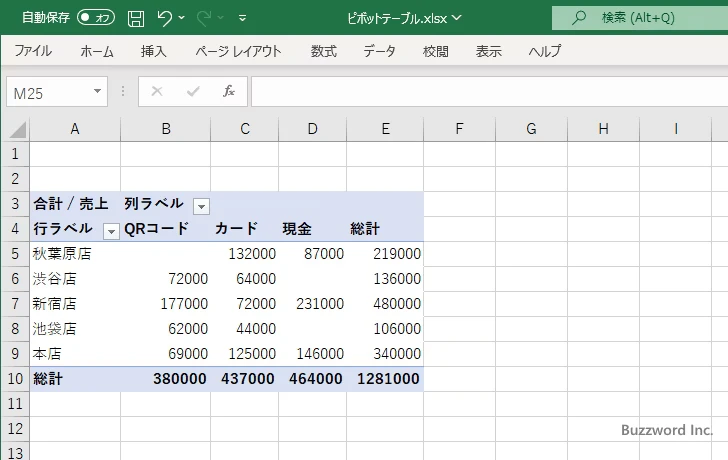Click the 現金 column label cell
This screenshot has width=728, height=460.
click(x=312, y=229)
